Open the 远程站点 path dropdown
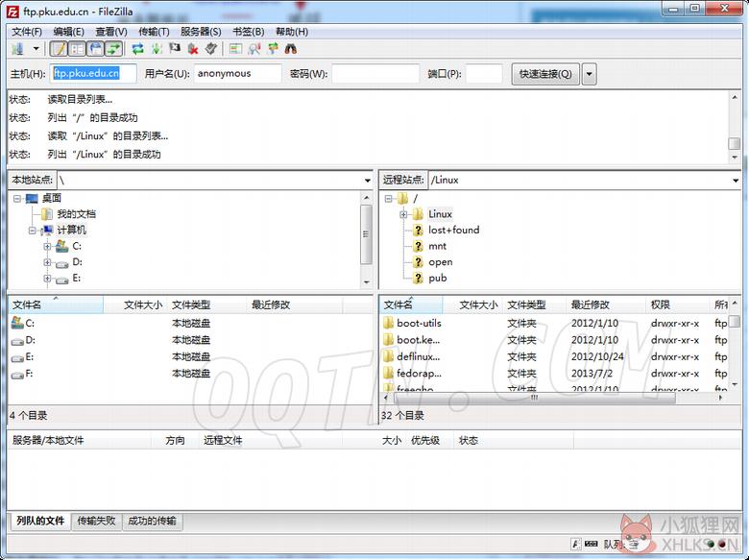 [x=736, y=181]
